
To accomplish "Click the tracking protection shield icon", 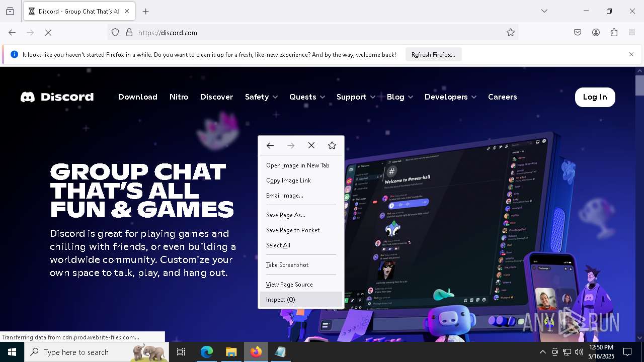I will point(115,33).
